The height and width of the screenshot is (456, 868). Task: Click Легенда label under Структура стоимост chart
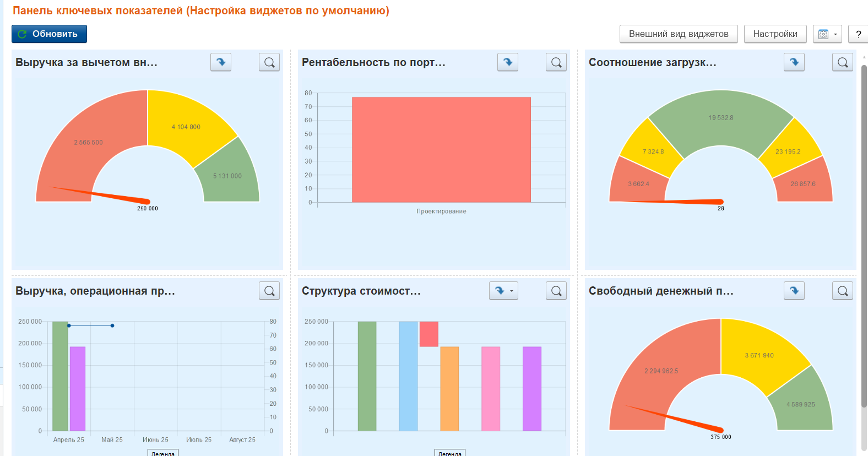(x=450, y=453)
